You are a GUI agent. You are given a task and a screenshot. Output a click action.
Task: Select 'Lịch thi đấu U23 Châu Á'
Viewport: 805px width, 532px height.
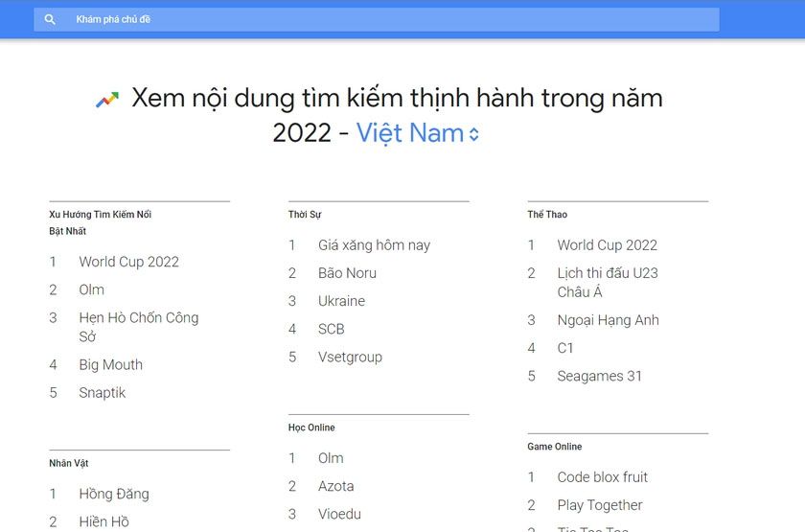[608, 283]
